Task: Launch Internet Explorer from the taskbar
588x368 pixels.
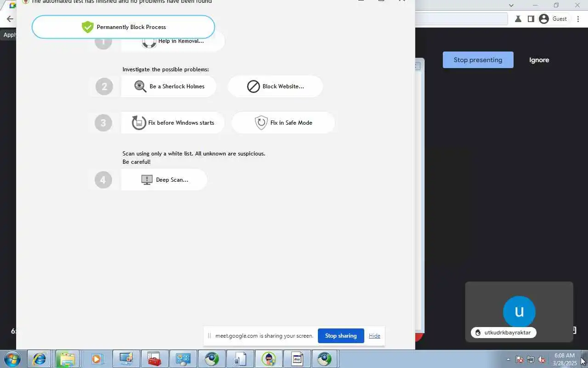Action: (39, 359)
